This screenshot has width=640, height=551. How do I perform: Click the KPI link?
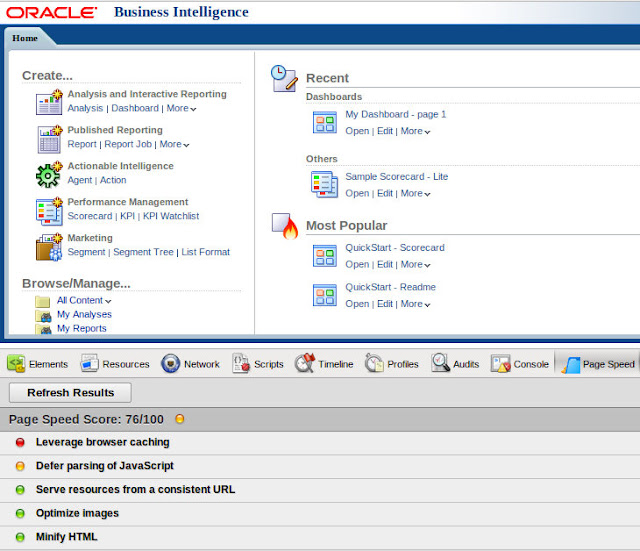tap(127, 216)
